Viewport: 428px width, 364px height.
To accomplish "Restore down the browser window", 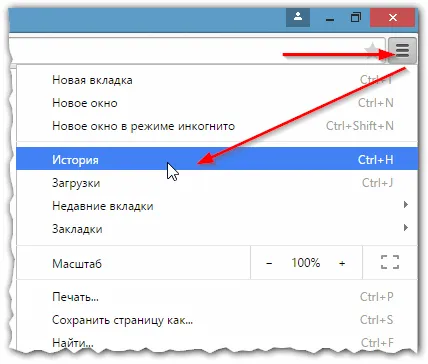I will (356, 18).
